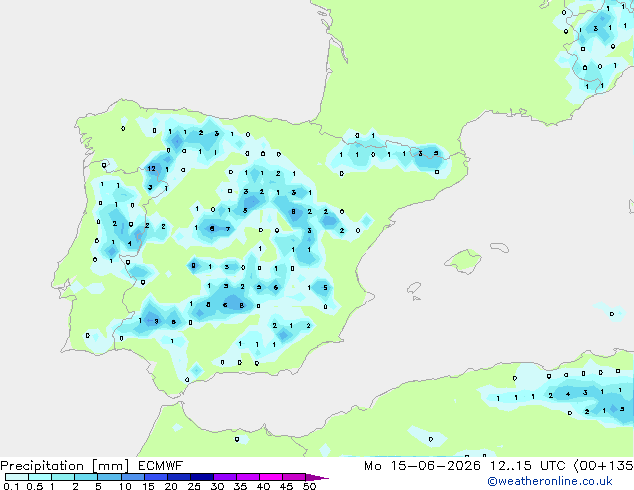Select the 5–10 mm legend color swatch
634x490 pixels.
coord(109,477)
